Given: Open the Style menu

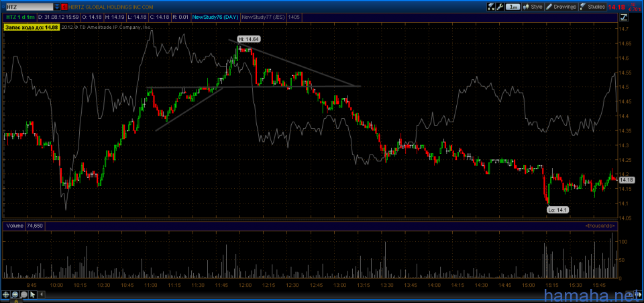Looking at the screenshot, I should click(533, 6).
